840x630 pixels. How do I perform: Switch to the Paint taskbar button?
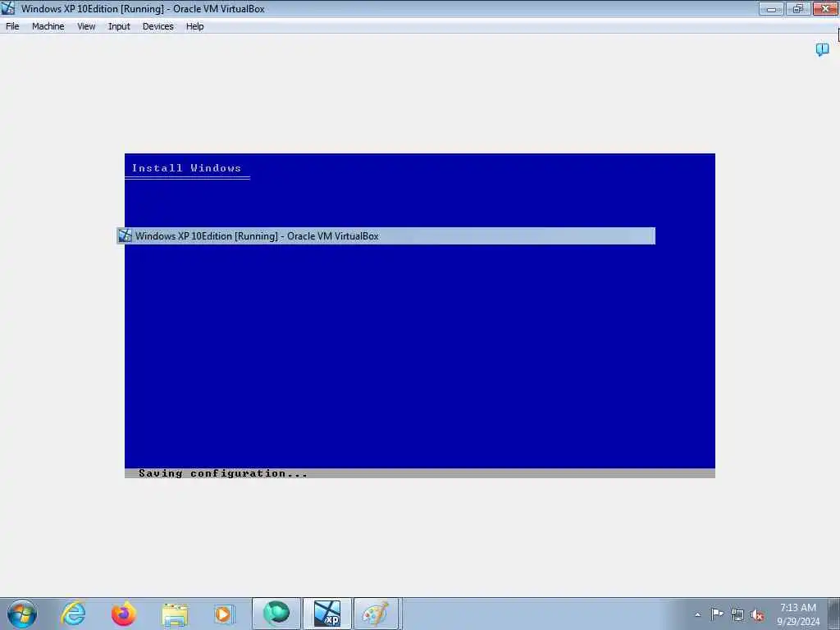tap(376, 614)
